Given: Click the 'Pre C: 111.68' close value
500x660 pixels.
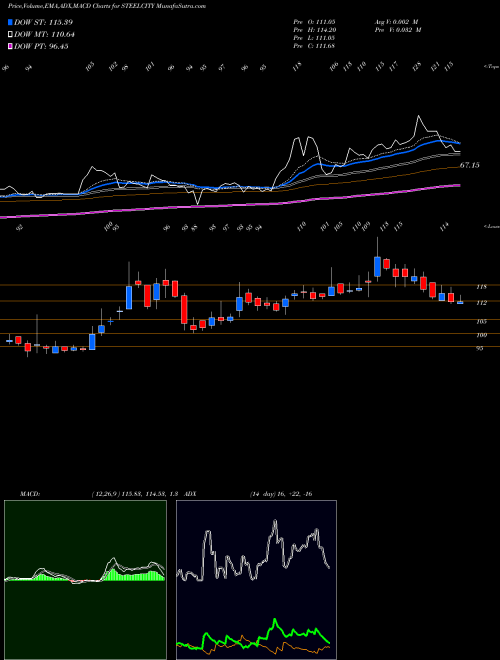Looking at the screenshot, I should pos(314,46).
